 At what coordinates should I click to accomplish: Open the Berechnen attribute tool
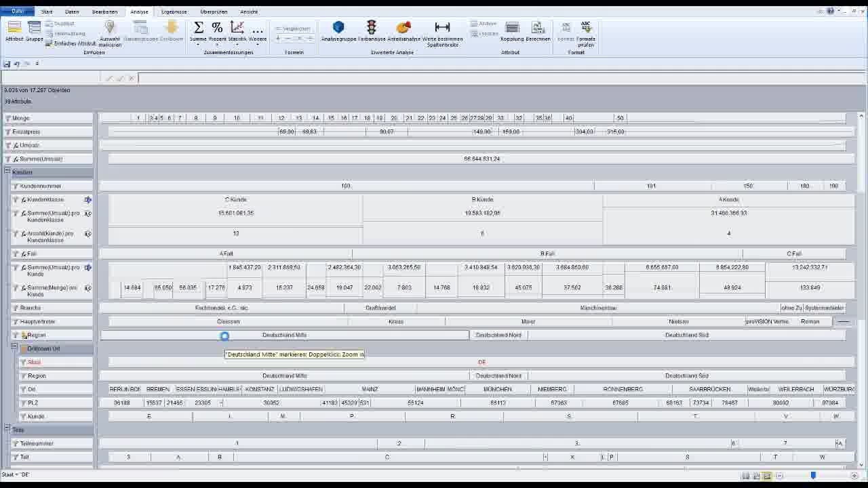538,31
